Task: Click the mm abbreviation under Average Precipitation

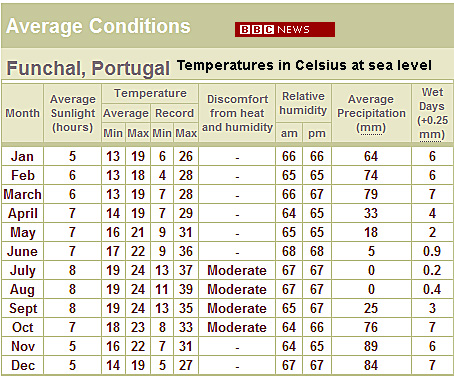Action: 371,127
